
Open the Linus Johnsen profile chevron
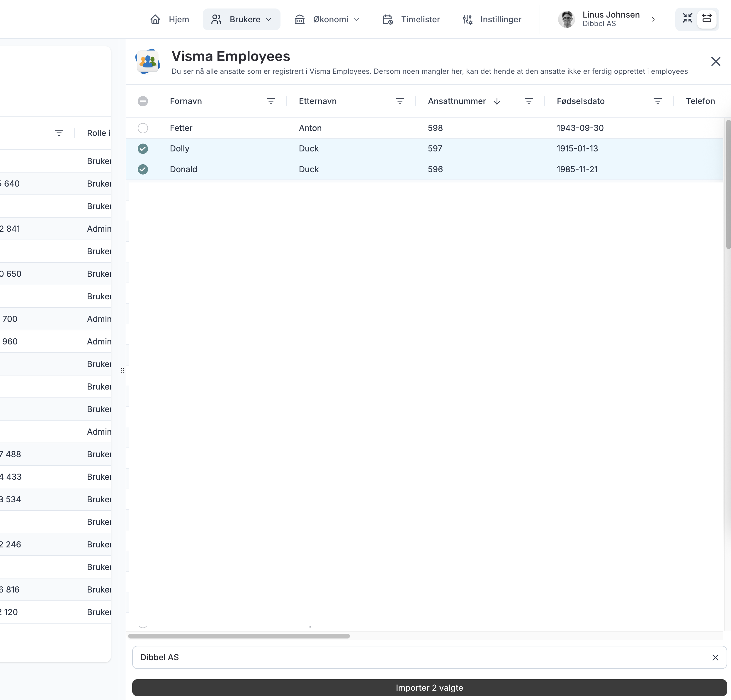click(x=653, y=19)
